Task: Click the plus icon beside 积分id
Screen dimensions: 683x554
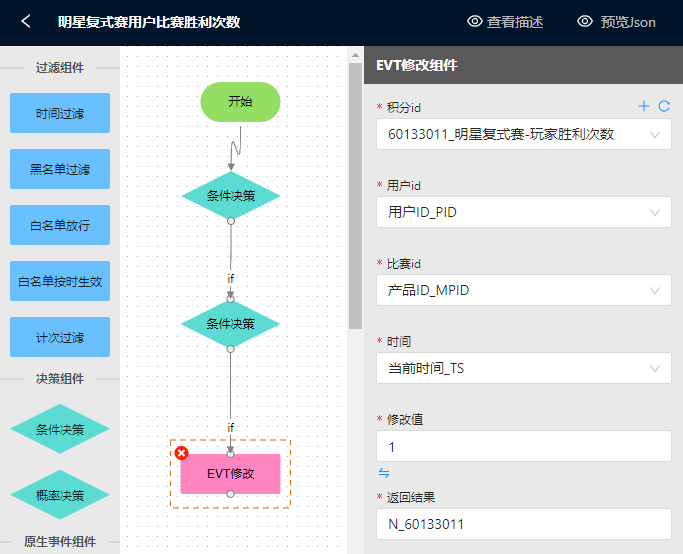Action: pyautogui.click(x=644, y=106)
